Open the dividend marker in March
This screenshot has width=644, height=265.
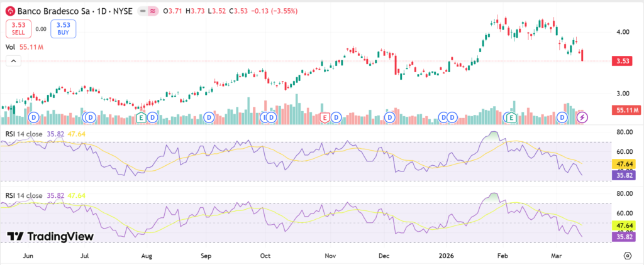pyautogui.click(x=562, y=117)
